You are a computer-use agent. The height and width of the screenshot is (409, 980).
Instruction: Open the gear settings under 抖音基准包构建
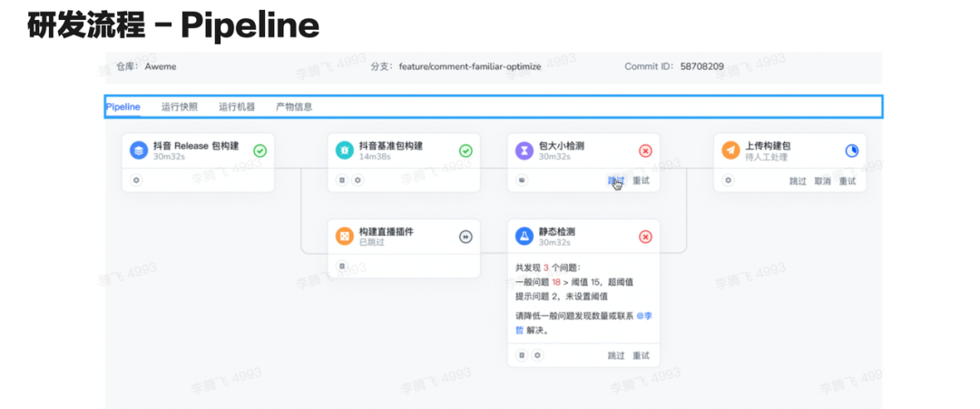pos(357,180)
